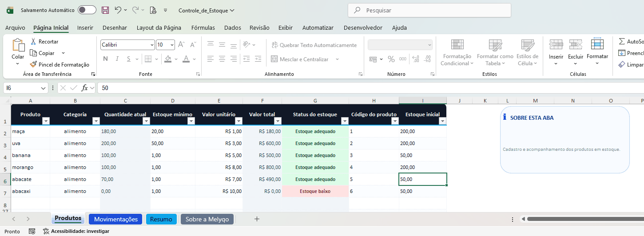Click the Formatação Condicional button

pyautogui.click(x=457, y=52)
